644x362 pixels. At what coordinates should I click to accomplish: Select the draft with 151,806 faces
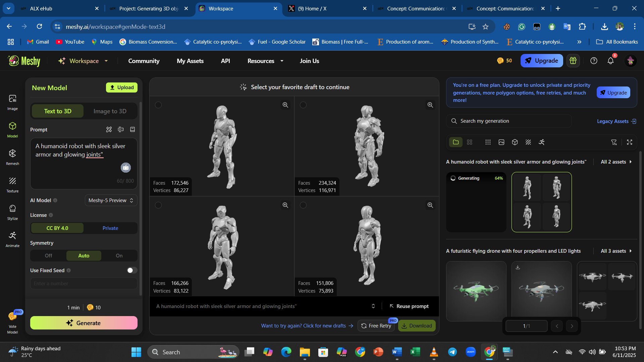(x=303, y=205)
